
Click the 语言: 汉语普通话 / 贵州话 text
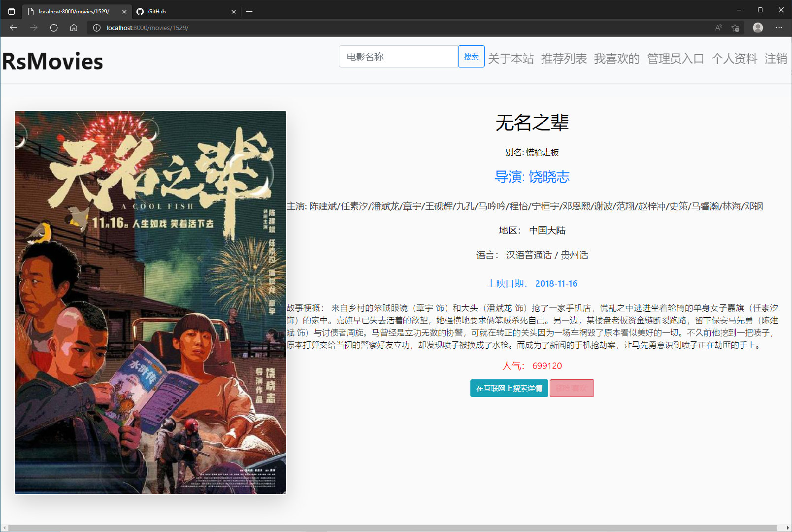tap(532, 255)
